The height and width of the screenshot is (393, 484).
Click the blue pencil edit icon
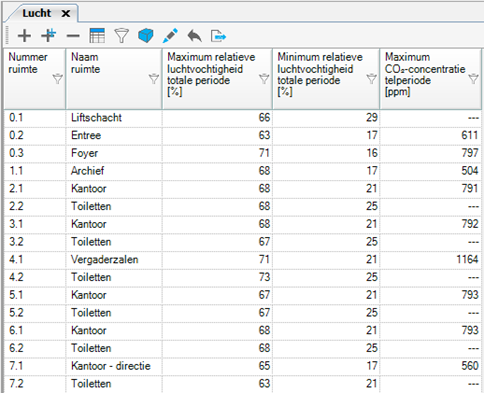click(x=170, y=36)
